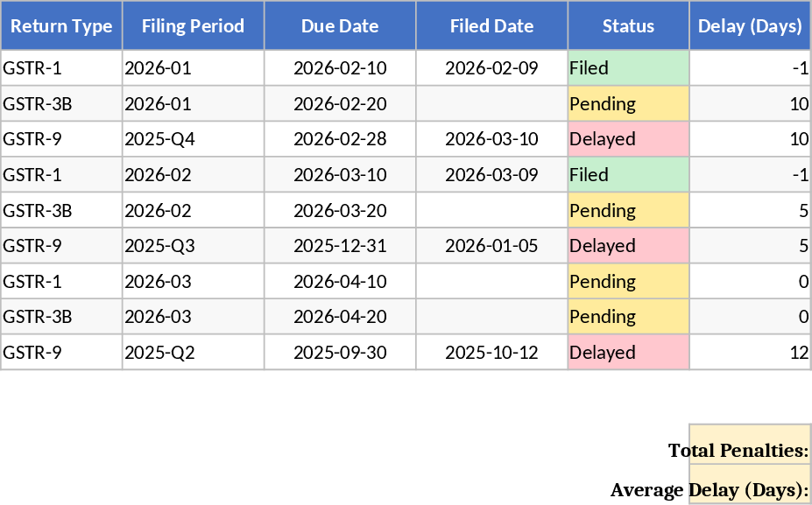Click the Status column header
Screen dimensions: 812x505
[628, 26]
